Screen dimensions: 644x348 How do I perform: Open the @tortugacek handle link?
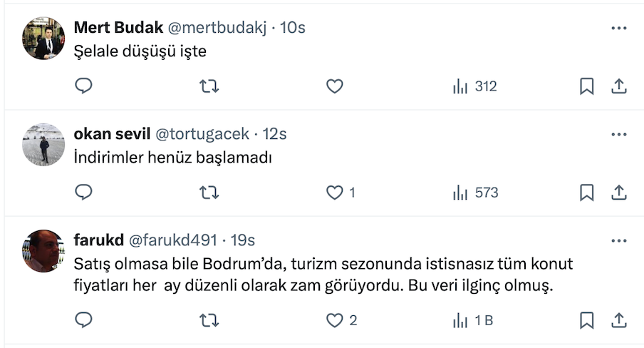pos(202,134)
